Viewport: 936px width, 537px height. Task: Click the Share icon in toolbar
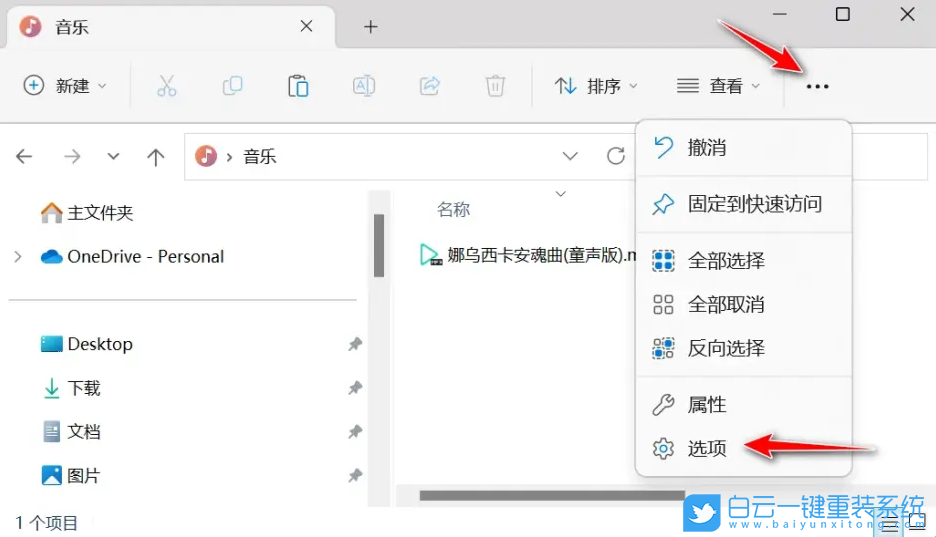coord(429,86)
